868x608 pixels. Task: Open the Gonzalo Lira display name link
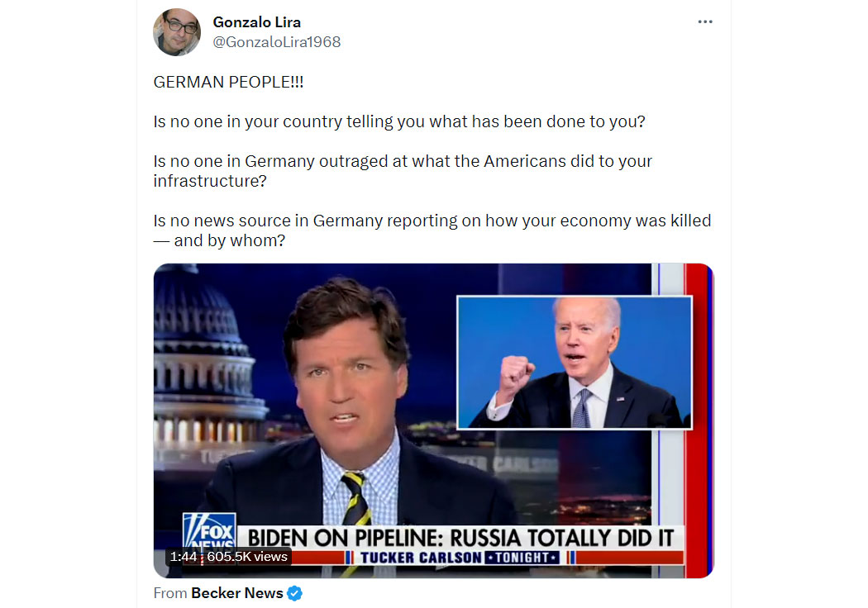pyautogui.click(x=257, y=22)
